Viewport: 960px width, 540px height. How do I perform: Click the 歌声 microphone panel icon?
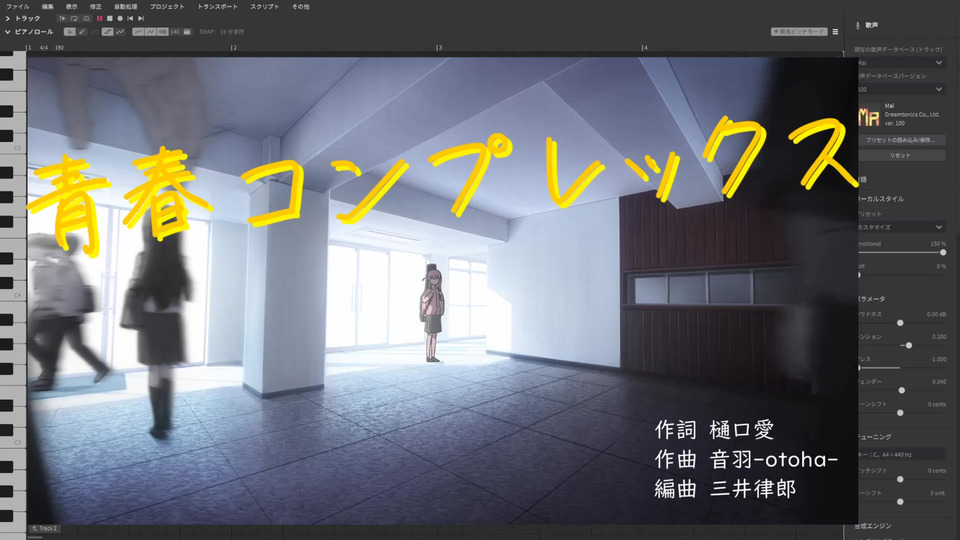(x=858, y=25)
